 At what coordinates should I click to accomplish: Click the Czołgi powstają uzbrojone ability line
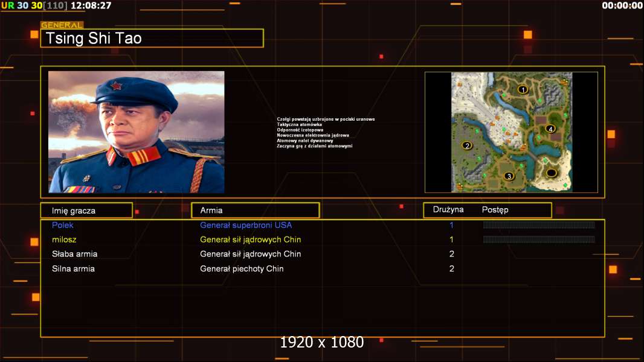pyautogui.click(x=326, y=119)
